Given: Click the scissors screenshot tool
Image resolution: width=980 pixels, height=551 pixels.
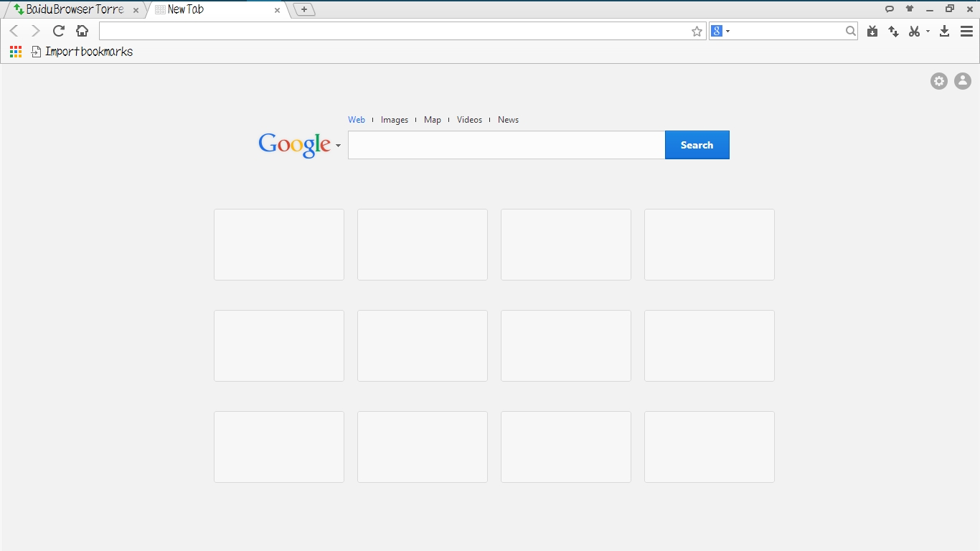Looking at the screenshot, I should point(914,31).
